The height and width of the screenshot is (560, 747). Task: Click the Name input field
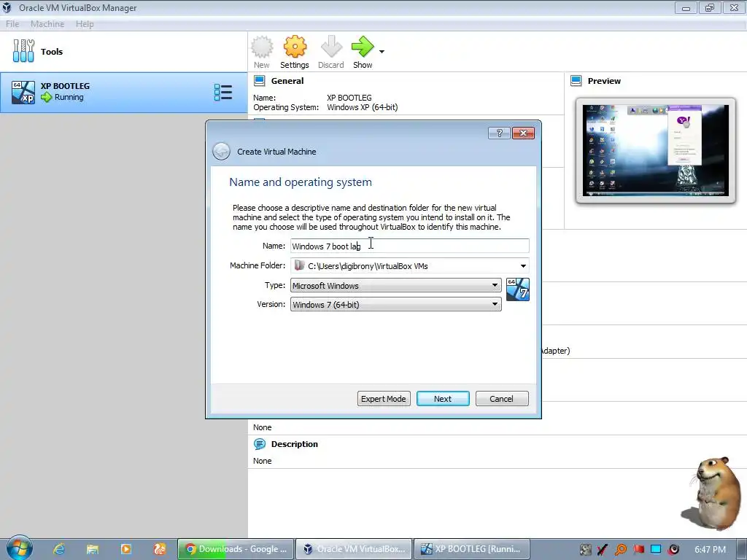click(x=410, y=246)
